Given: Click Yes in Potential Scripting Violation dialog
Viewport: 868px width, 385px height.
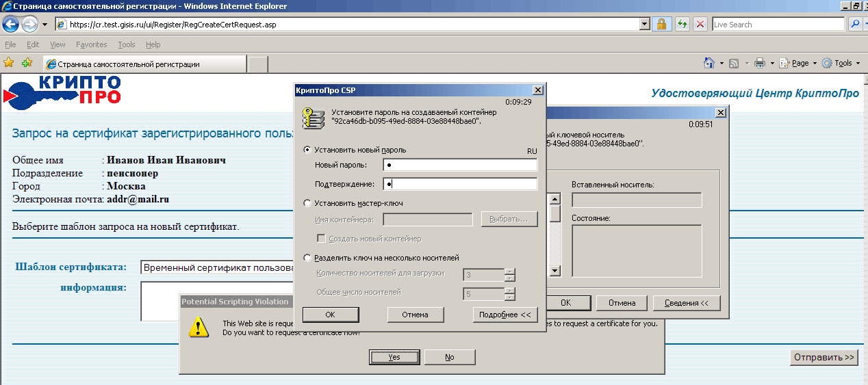Looking at the screenshot, I should tap(394, 357).
